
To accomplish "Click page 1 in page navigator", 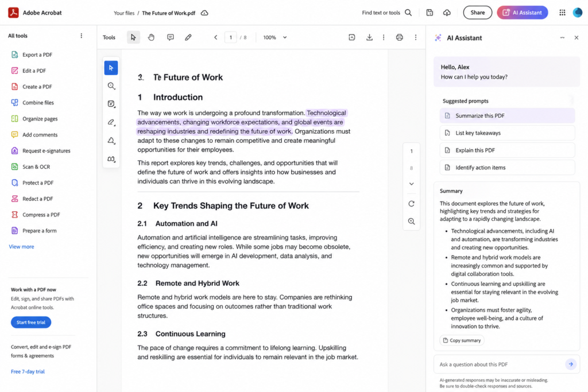I will [x=411, y=152].
